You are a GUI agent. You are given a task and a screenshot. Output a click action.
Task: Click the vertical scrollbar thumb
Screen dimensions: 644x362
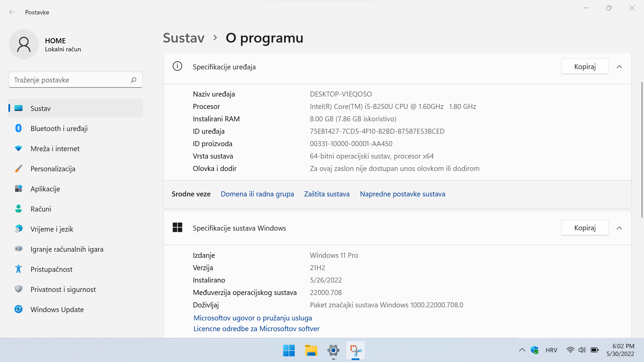click(642, 149)
